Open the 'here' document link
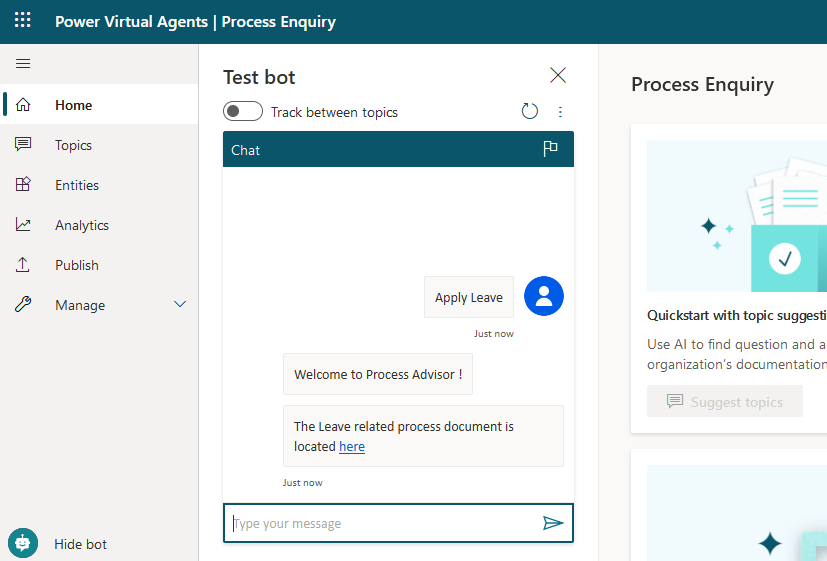Viewport: 827px width, 561px height. 352,447
